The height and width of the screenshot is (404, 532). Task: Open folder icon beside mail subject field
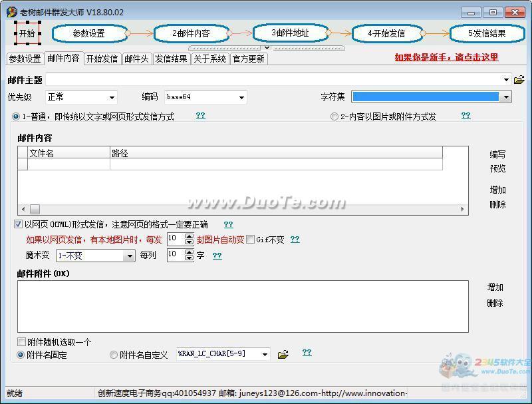[x=519, y=80]
